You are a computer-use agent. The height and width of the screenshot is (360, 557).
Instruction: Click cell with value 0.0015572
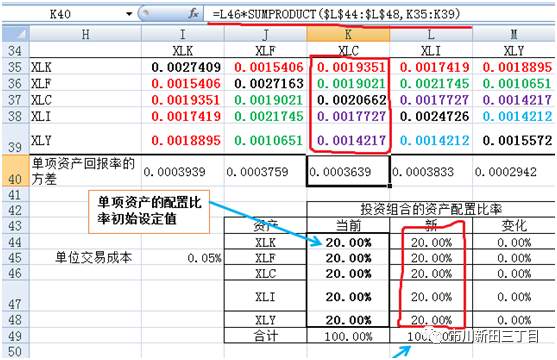(x=514, y=140)
